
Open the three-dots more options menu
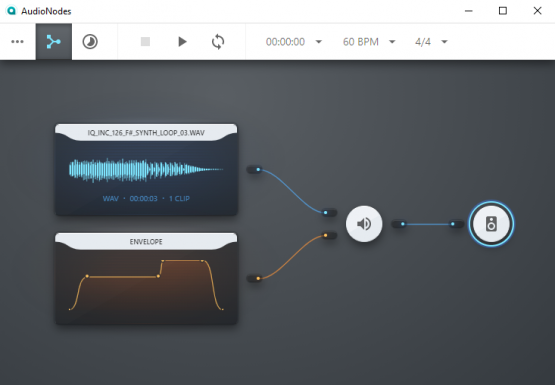tap(17, 42)
